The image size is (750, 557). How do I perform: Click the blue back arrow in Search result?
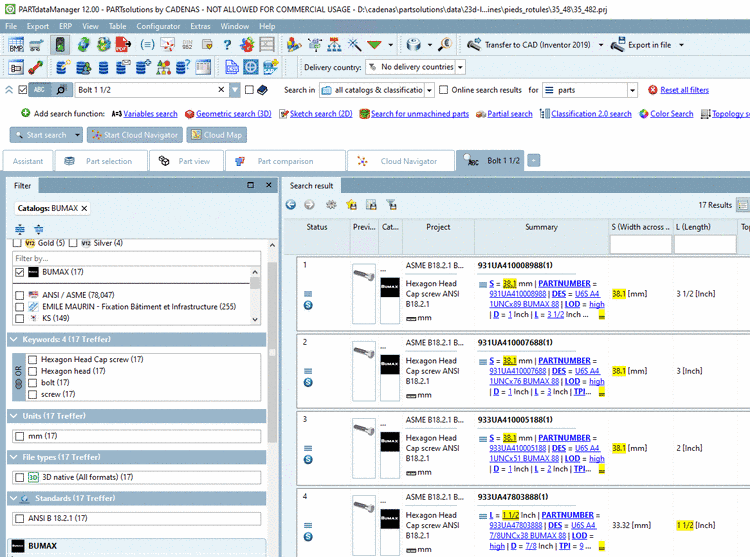click(x=291, y=205)
